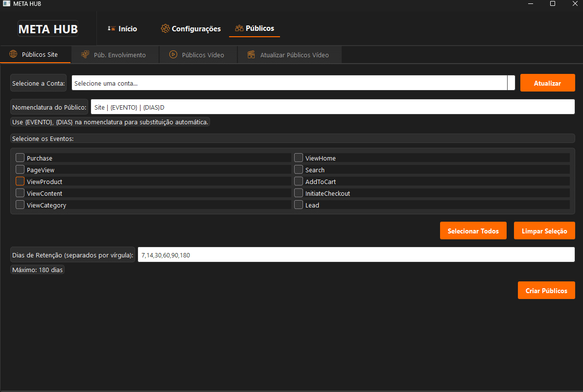Click the META HUB logo
The width and height of the screenshot is (583, 392).
click(x=48, y=28)
